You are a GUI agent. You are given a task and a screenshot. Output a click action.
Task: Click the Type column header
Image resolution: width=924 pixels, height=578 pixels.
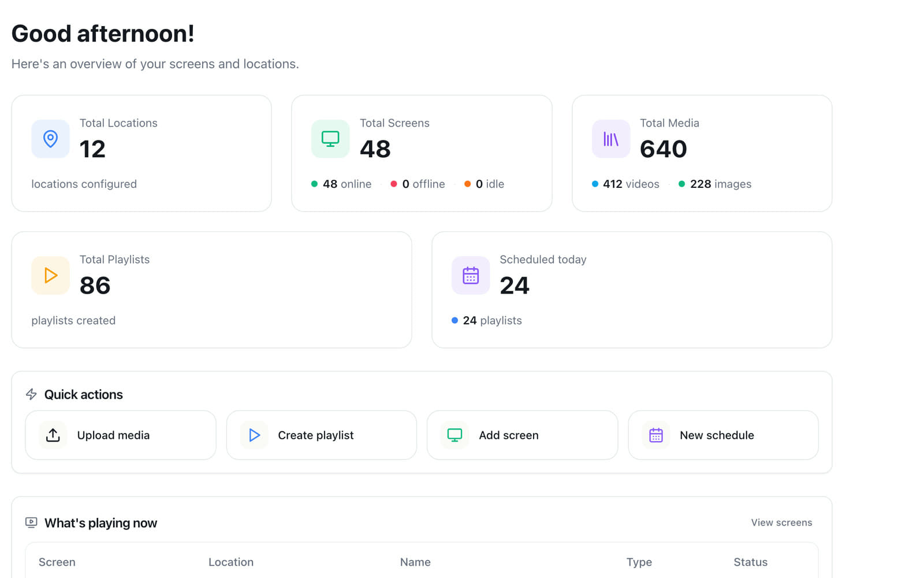[639, 562]
